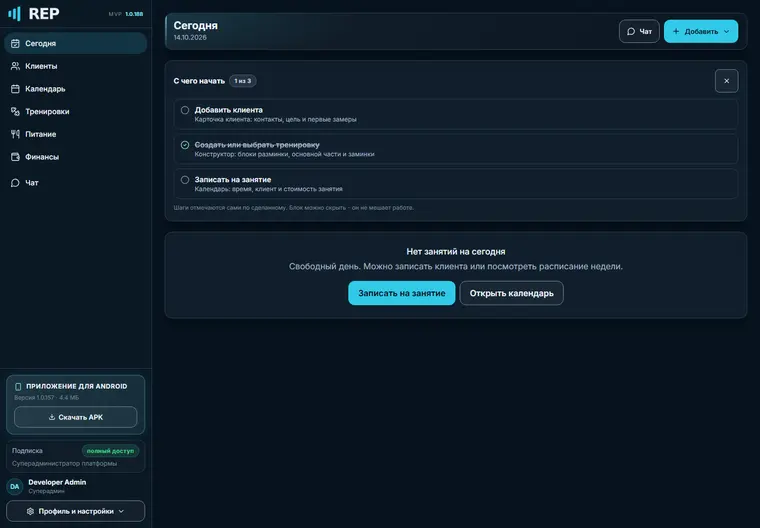The width and height of the screenshot is (760, 528).
Task: Click the Чат button in header
Action: [639, 32]
